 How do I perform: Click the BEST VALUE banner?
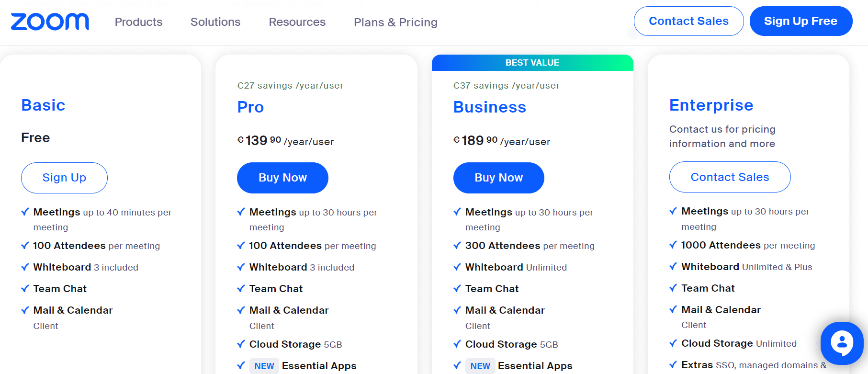tap(532, 63)
